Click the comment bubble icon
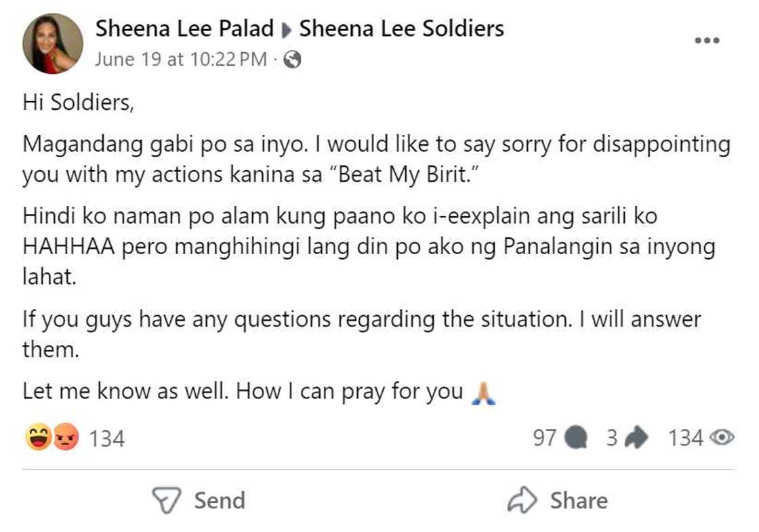This screenshot has width=759, height=532. (x=575, y=438)
